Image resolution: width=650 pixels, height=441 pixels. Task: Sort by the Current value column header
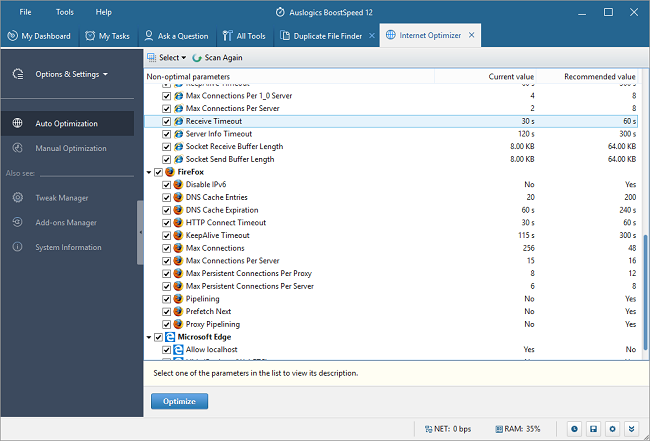coord(485,77)
